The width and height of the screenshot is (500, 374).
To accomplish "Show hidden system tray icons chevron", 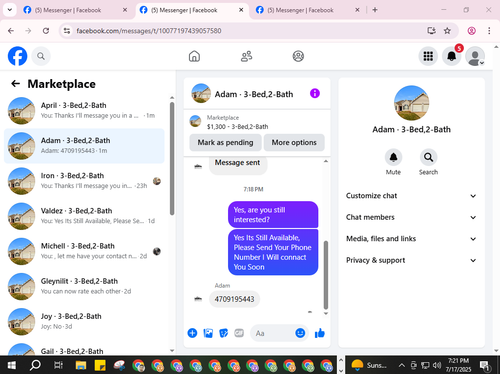I will [x=402, y=365].
